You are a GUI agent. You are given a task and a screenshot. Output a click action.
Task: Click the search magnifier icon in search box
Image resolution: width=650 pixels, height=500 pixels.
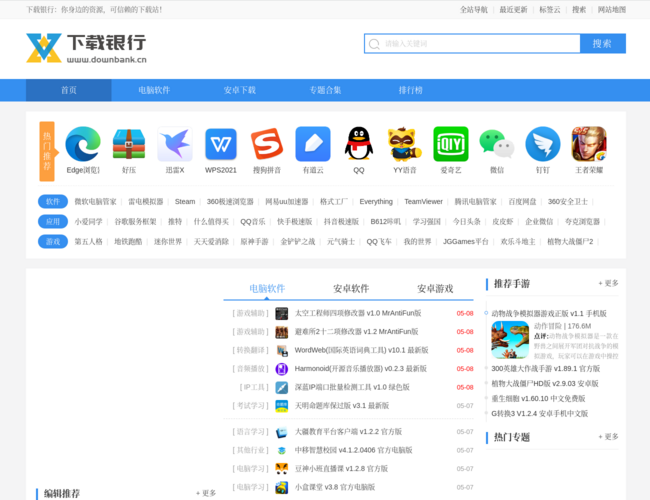point(374,44)
